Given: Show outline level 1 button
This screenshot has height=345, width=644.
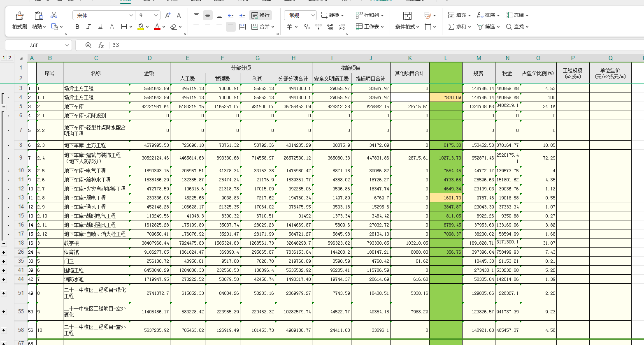Looking at the screenshot, I should click(4, 58).
